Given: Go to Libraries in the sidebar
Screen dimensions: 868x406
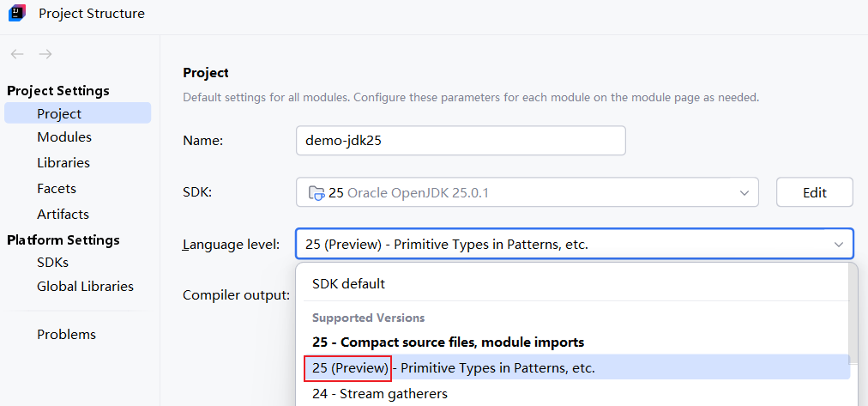Looking at the screenshot, I should coord(63,163).
